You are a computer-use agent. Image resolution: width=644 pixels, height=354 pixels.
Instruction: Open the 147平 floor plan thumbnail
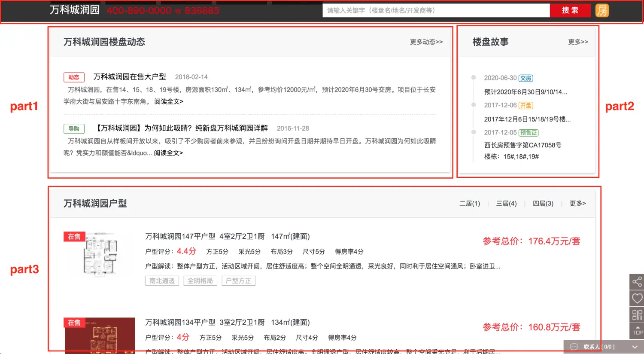(x=100, y=254)
